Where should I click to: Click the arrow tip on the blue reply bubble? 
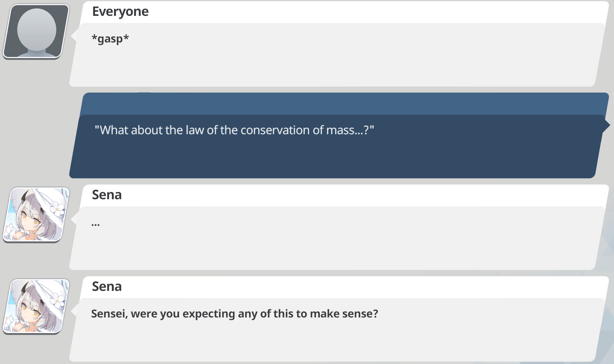pos(607,125)
